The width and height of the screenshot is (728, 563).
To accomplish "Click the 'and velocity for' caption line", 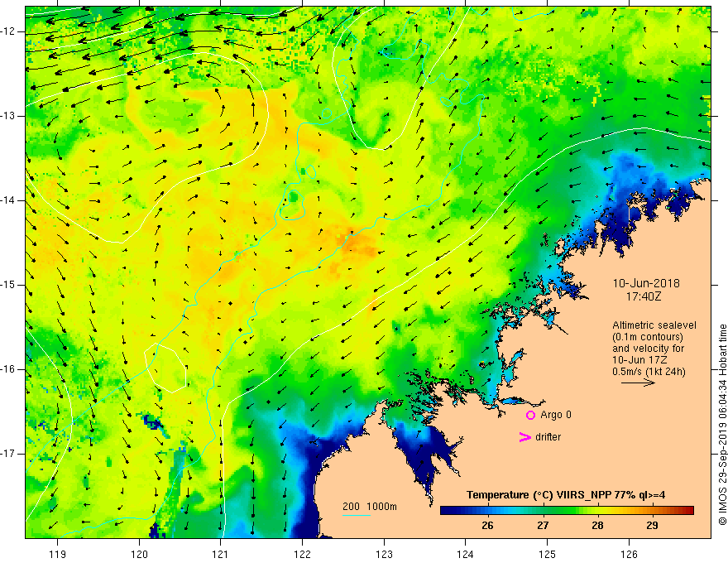I will pos(648,349).
